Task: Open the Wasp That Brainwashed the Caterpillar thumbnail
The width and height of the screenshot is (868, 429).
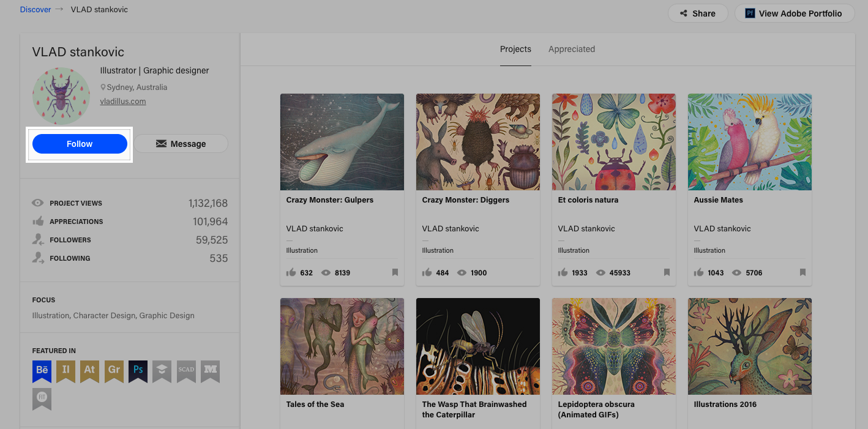Action: [x=478, y=346]
